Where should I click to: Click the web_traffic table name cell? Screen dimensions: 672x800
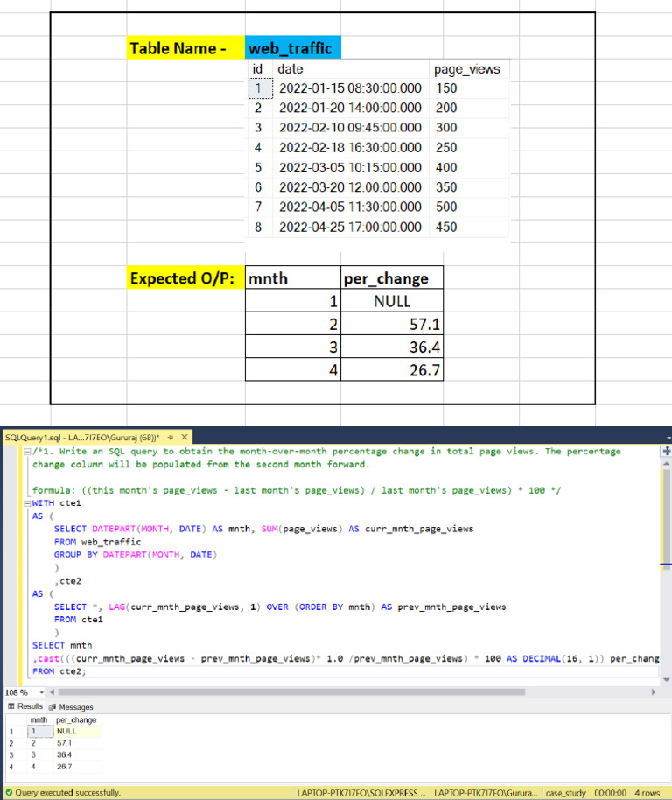292,49
